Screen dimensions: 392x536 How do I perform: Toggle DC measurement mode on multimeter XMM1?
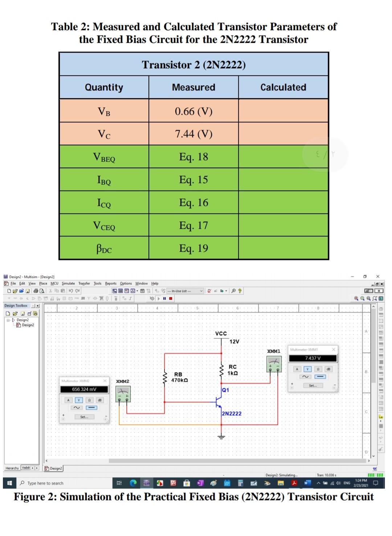click(320, 377)
